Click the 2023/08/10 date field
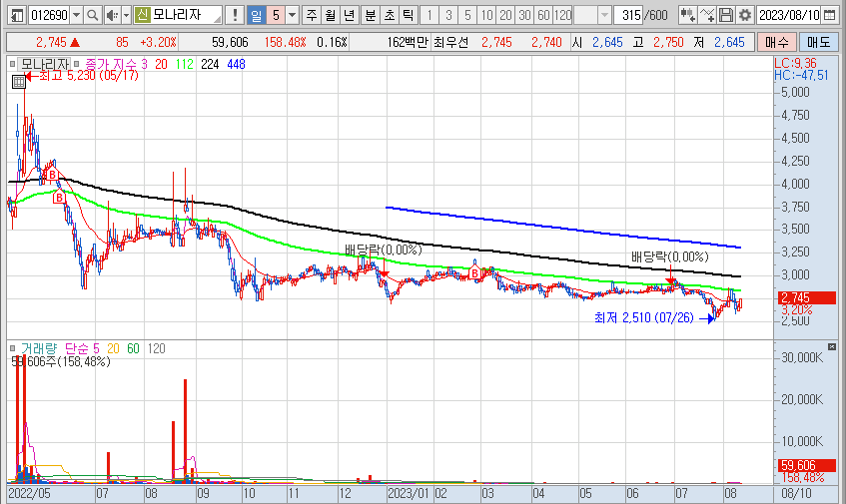This screenshot has height=504, width=846. tap(790, 15)
